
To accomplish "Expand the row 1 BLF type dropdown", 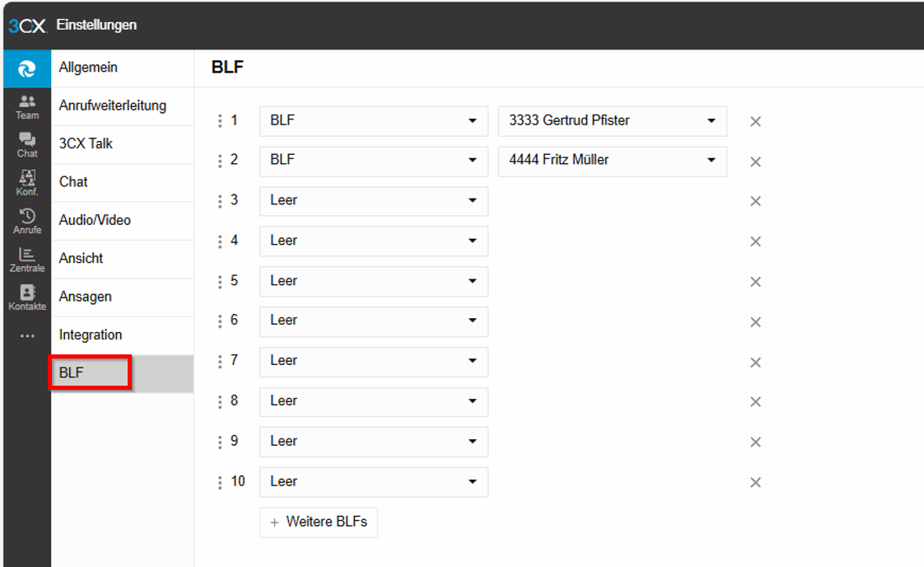I will pos(373,121).
